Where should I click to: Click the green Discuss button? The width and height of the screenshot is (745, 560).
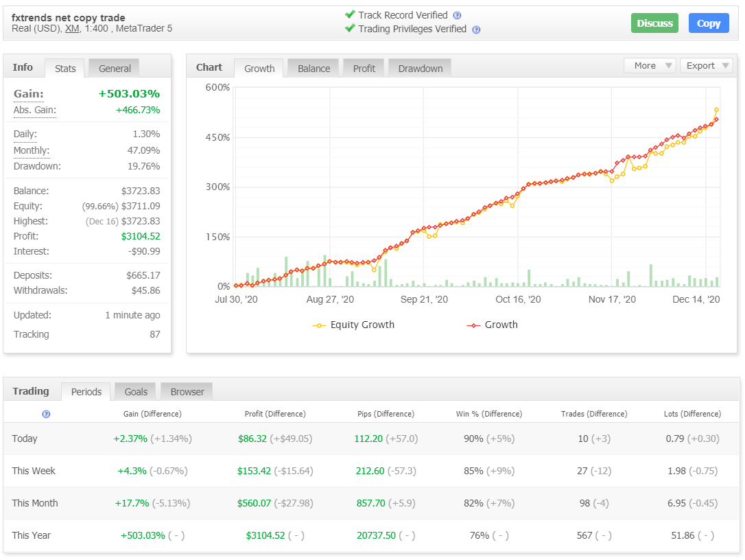654,23
